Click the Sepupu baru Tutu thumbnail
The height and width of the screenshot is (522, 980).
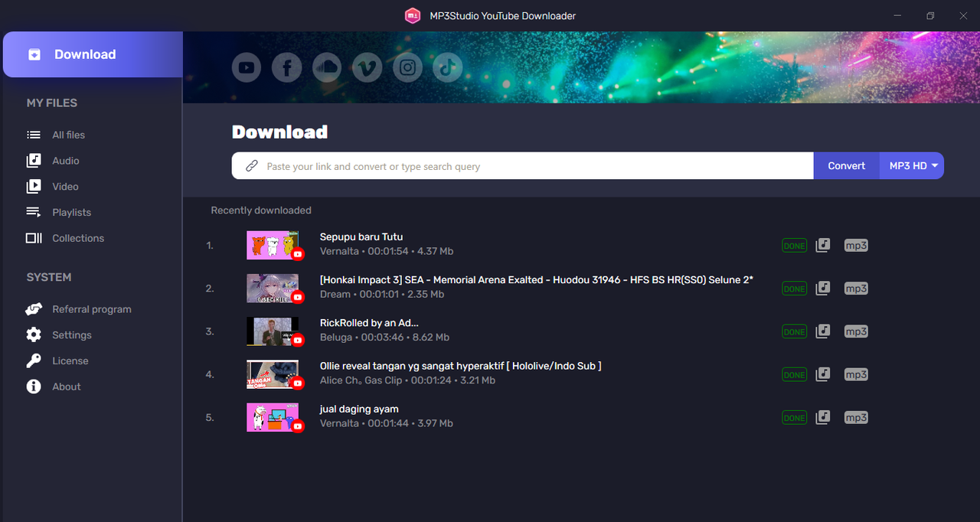(273, 245)
